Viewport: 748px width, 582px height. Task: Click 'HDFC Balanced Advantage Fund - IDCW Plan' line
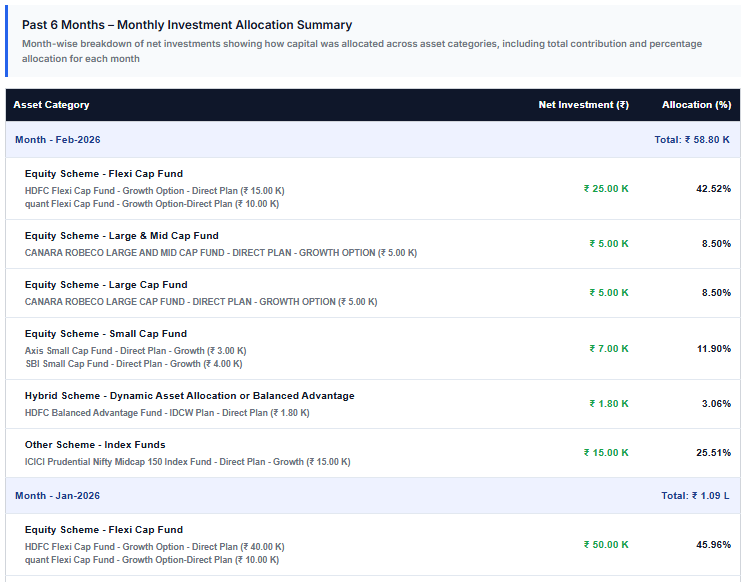[167, 413]
